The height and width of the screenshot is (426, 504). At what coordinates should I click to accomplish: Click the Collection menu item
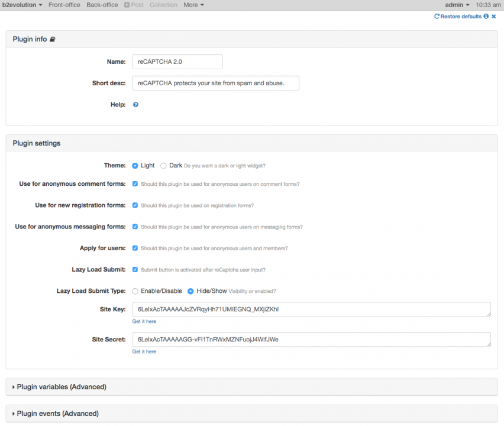click(163, 5)
